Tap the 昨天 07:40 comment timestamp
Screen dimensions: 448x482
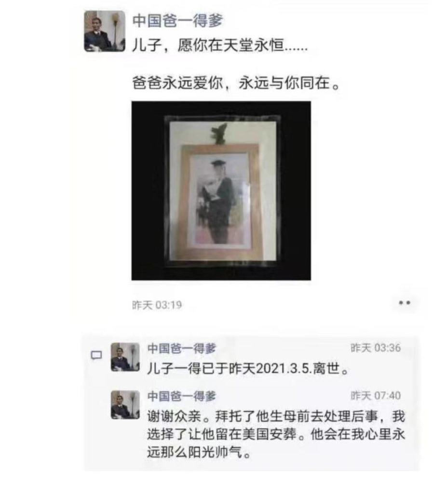tap(376, 396)
